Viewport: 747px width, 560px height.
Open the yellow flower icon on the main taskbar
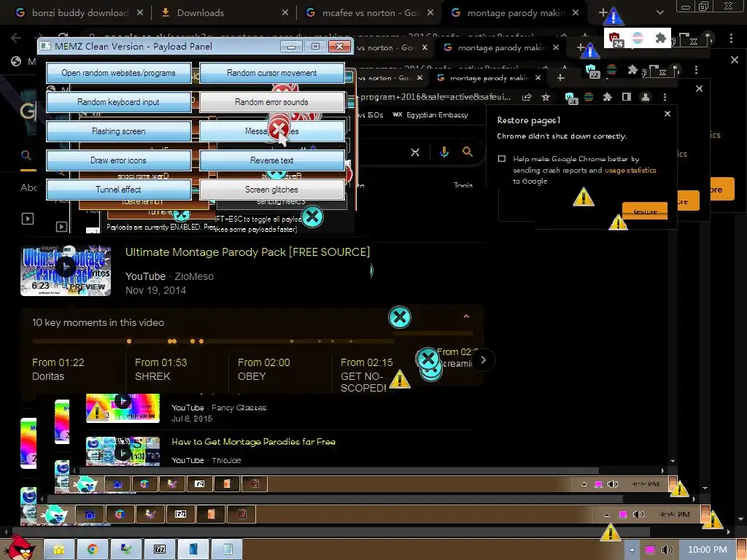click(x=58, y=550)
